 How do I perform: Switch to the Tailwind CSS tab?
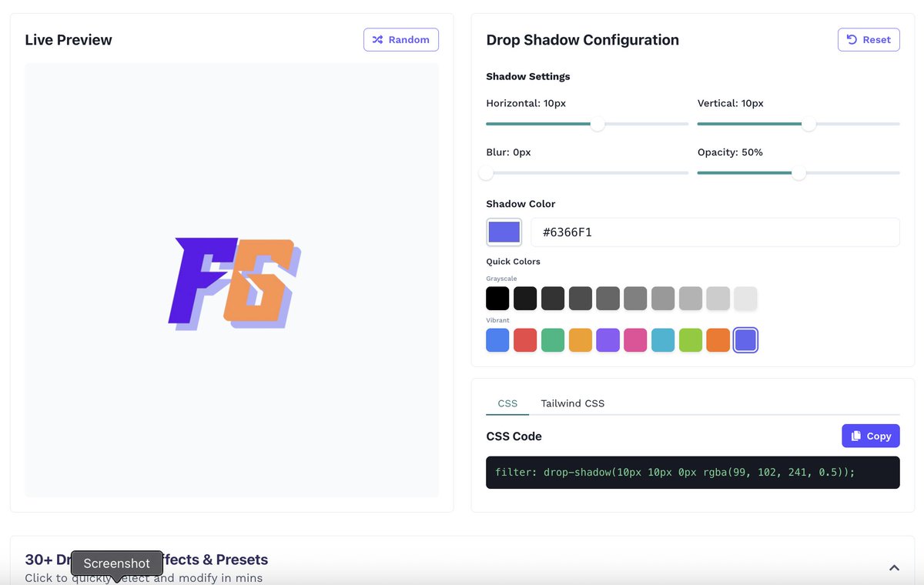point(573,403)
